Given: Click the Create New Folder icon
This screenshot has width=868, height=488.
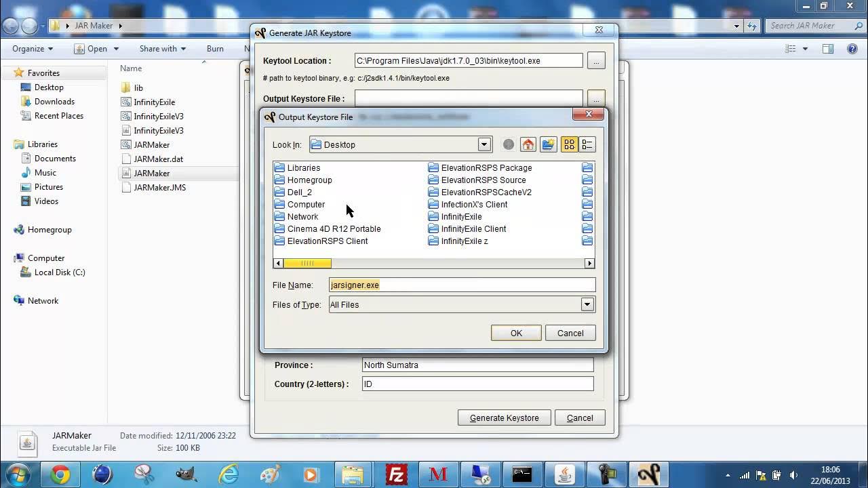Looking at the screenshot, I should 549,144.
